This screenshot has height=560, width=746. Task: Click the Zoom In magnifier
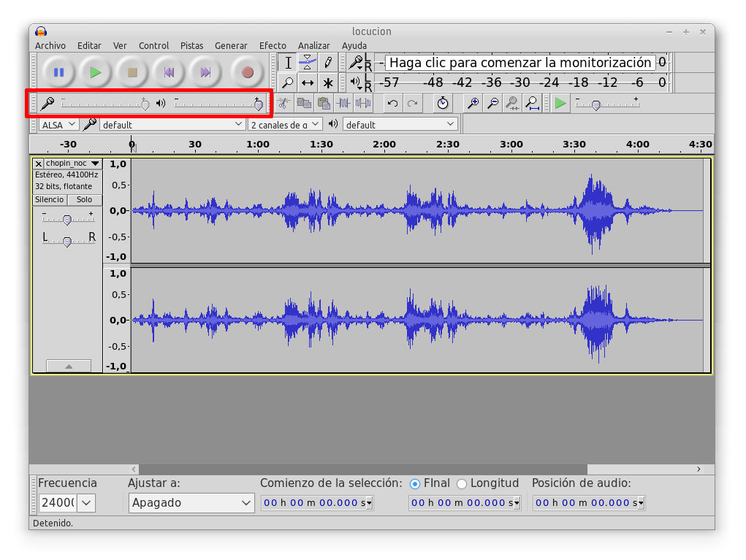(473, 103)
